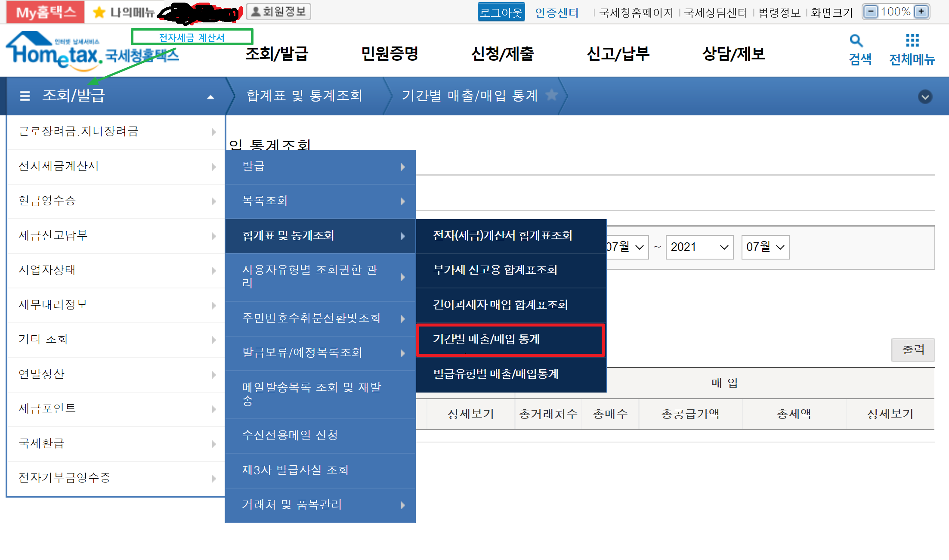Screen dimensions: 949x560
Task: Click the 출력 button
Action: pyautogui.click(x=913, y=350)
